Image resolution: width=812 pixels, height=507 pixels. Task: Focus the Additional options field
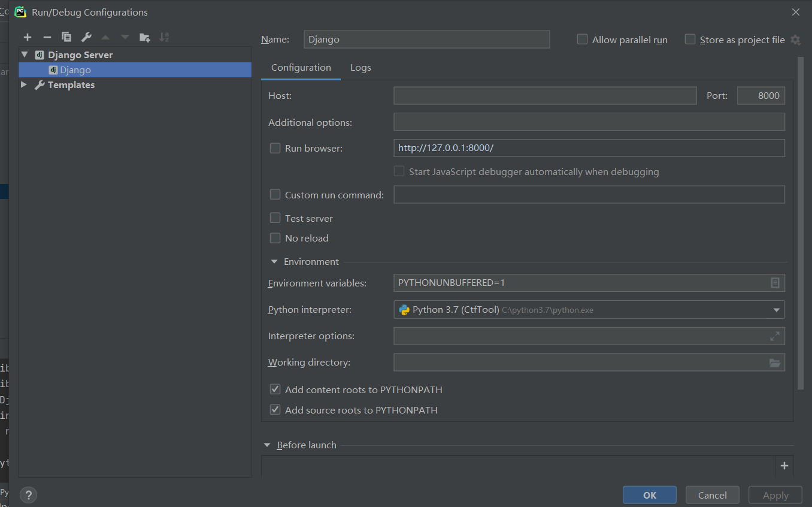point(589,122)
